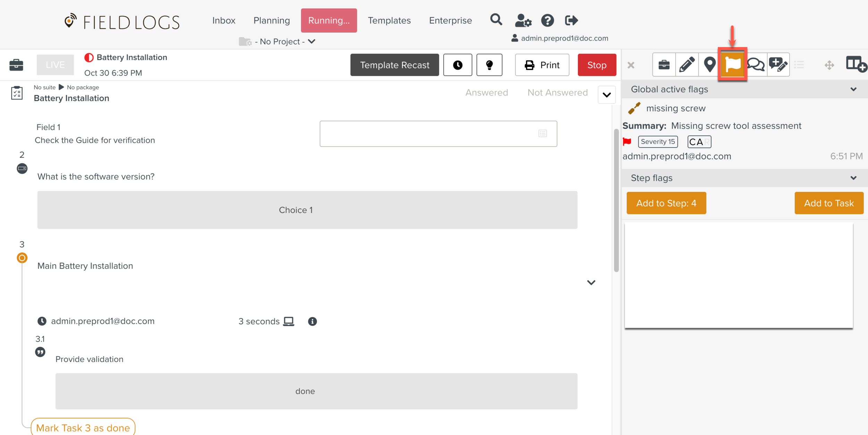868x435 pixels.
Task: Collapse the Global active flags section
Action: (x=853, y=89)
